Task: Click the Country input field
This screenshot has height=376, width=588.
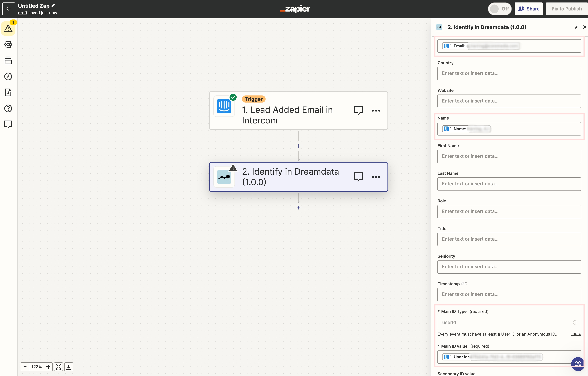Action: point(509,73)
